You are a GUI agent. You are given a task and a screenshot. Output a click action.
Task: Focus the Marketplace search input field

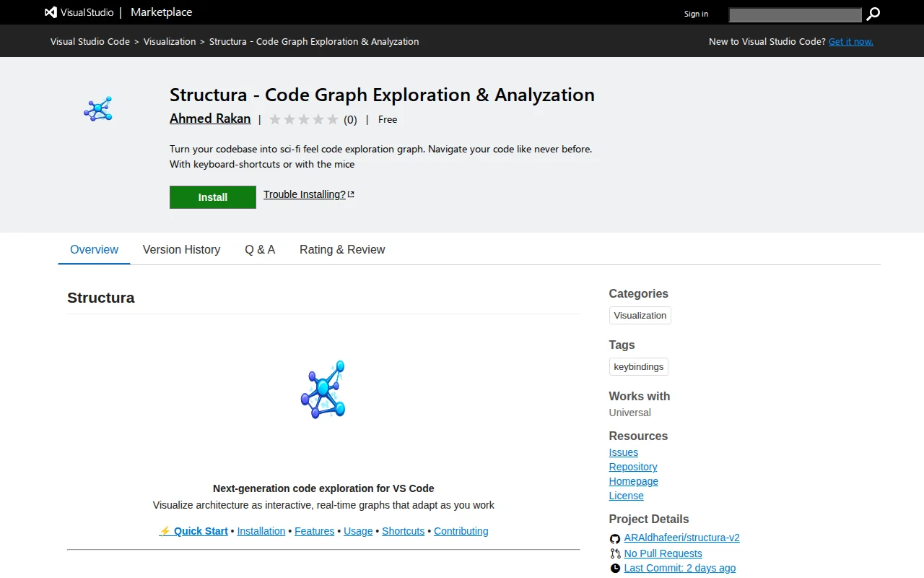click(x=795, y=14)
